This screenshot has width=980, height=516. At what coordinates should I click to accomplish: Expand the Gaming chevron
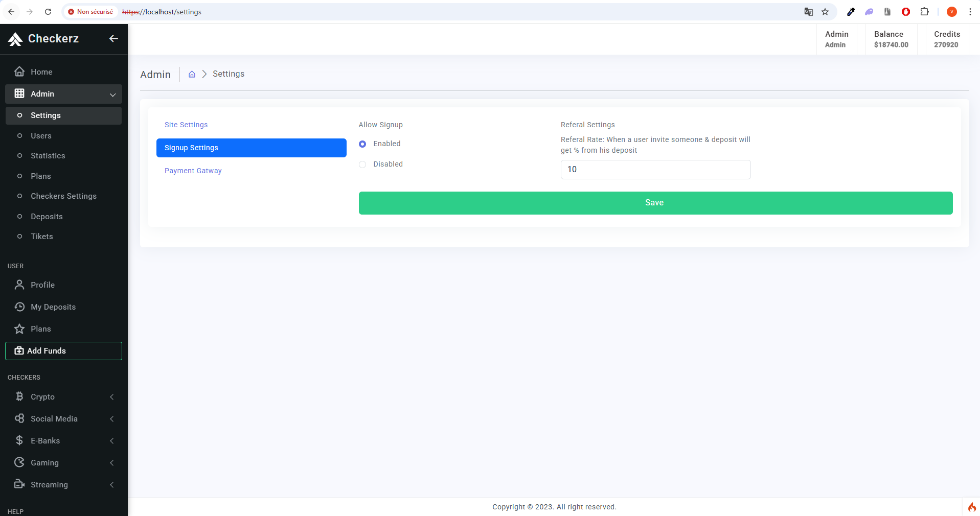[x=112, y=463]
